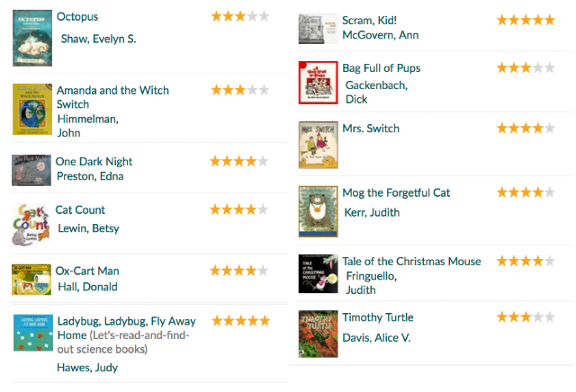Open the Mrs. Switch book cover

(x=318, y=145)
